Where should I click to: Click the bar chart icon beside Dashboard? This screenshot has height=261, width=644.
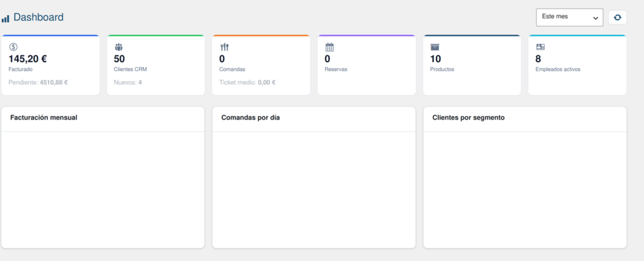click(x=5, y=18)
